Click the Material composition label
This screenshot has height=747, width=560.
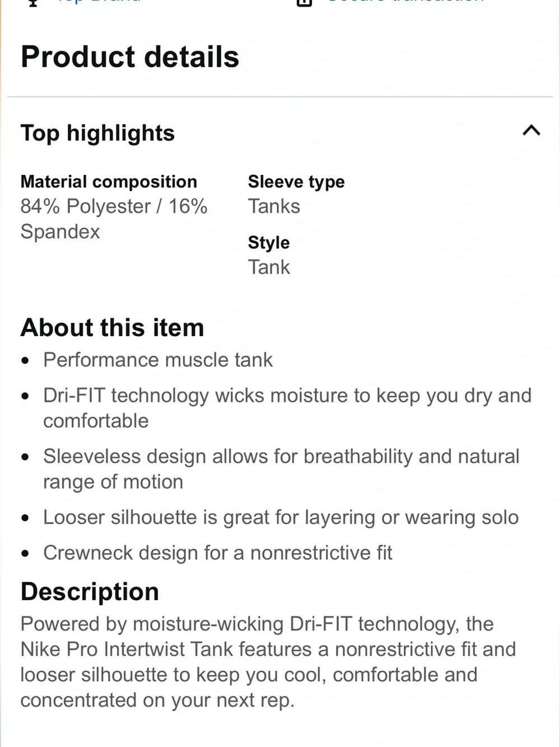[x=109, y=182]
